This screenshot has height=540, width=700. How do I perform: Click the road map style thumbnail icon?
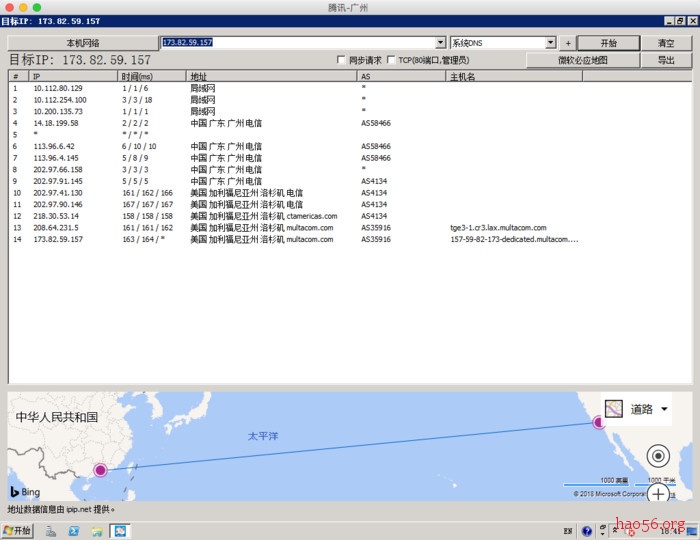tap(613, 409)
